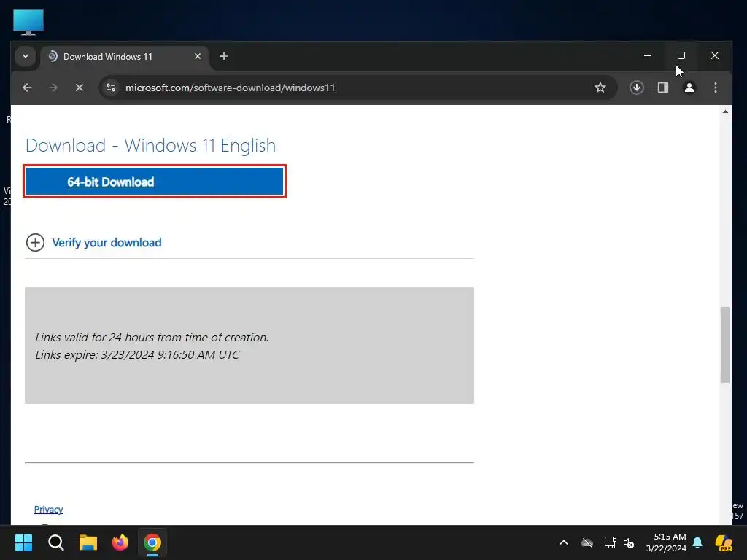Open a new tab with plus button
The height and width of the screenshot is (560, 747).
click(223, 56)
